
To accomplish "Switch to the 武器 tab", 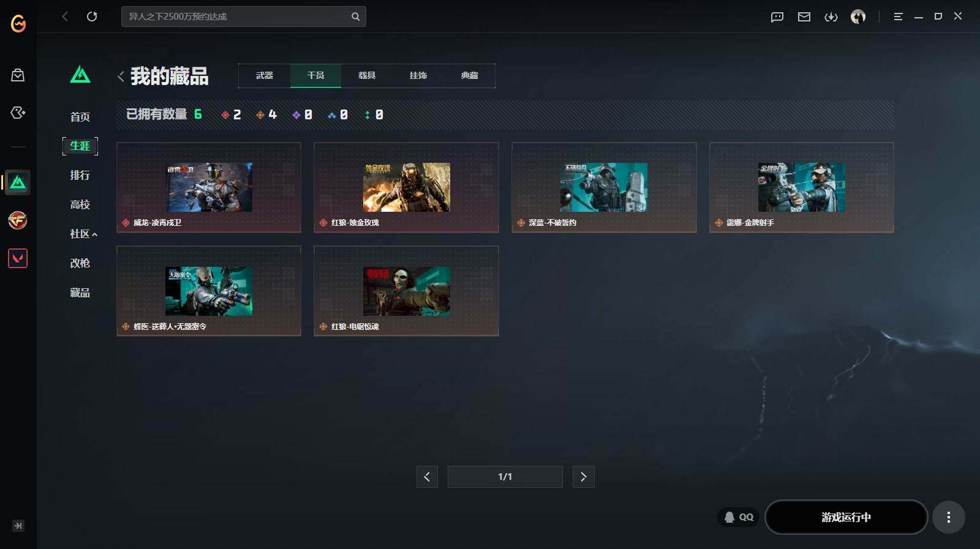I will point(265,76).
